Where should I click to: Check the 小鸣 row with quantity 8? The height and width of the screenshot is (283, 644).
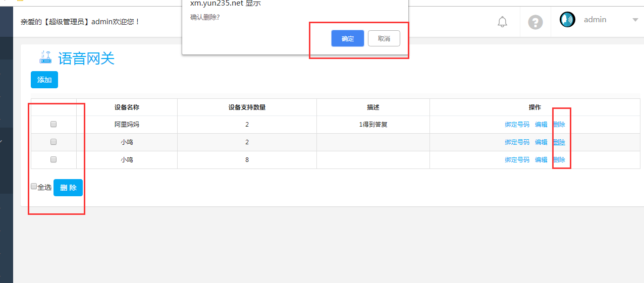click(x=53, y=159)
